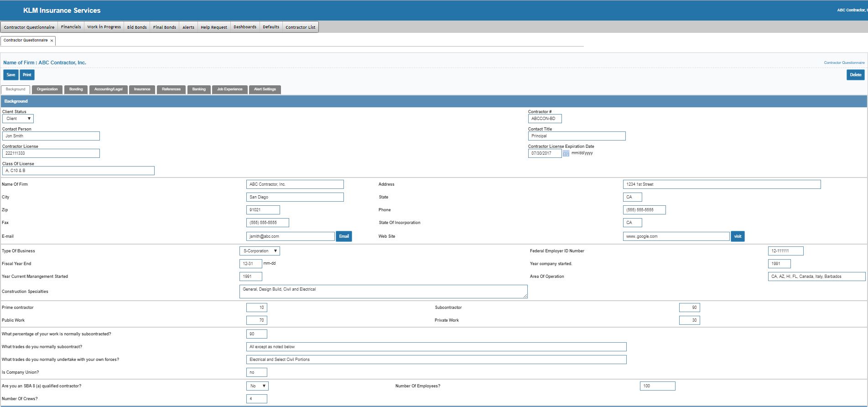Image resolution: width=868 pixels, height=407 pixels.
Task: Open the Bonding tab
Action: click(76, 89)
